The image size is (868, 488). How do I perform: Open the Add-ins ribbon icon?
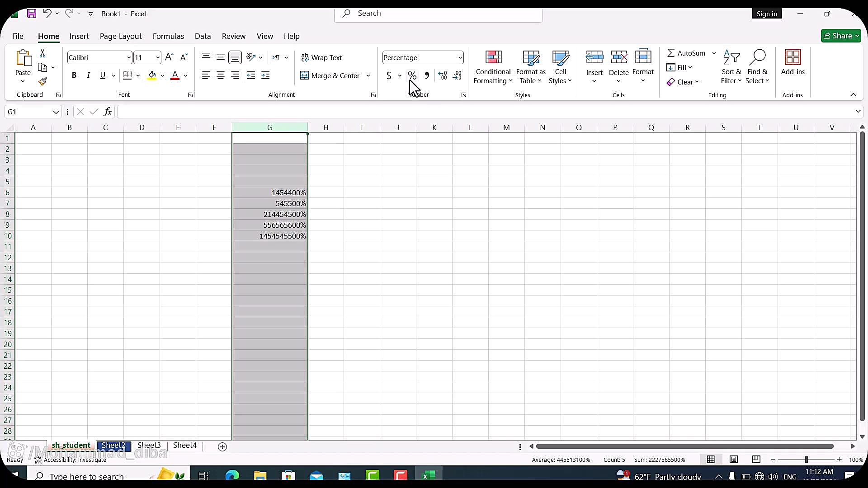click(793, 62)
